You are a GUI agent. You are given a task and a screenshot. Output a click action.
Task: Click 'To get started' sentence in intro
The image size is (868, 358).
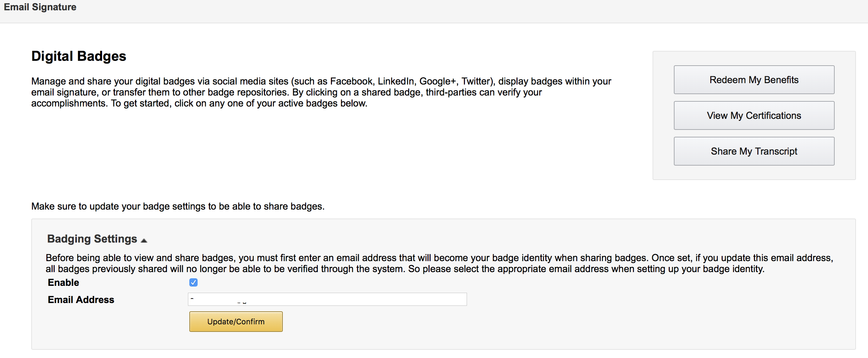[x=239, y=103]
